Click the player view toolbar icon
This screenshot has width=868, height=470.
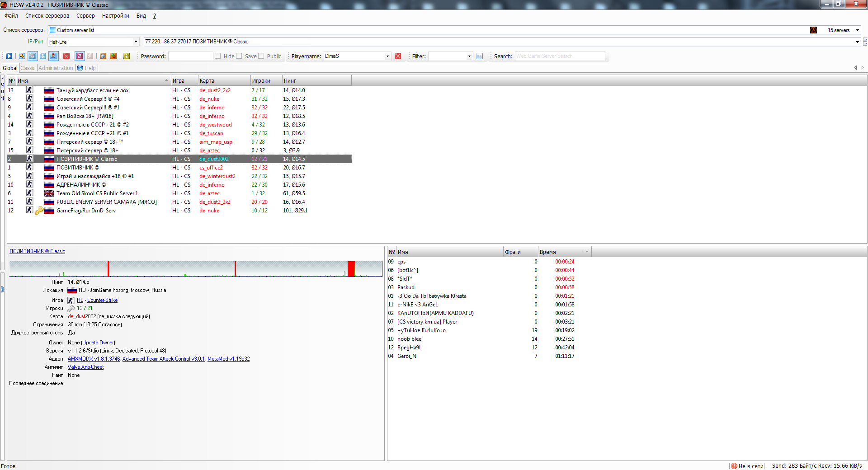(x=53, y=56)
